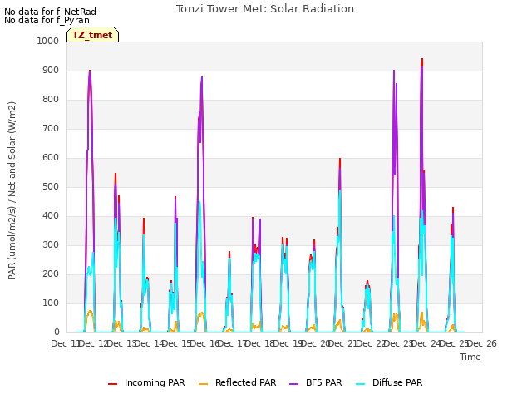The width and height of the screenshot is (532, 399).
Task: Click the y-axis label PAR / Net and Solar
Action: pos(12,190)
